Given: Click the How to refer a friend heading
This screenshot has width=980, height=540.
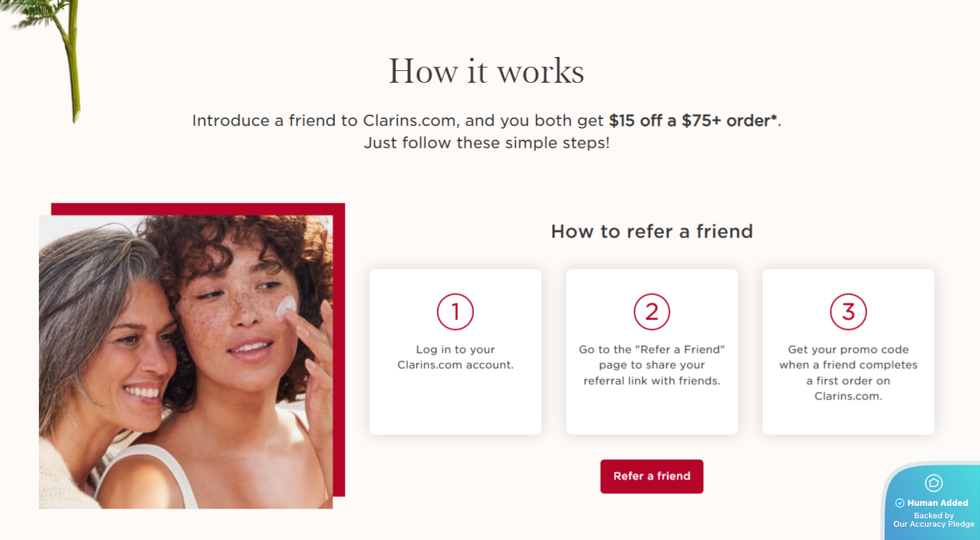Looking at the screenshot, I should pyautogui.click(x=651, y=231).
